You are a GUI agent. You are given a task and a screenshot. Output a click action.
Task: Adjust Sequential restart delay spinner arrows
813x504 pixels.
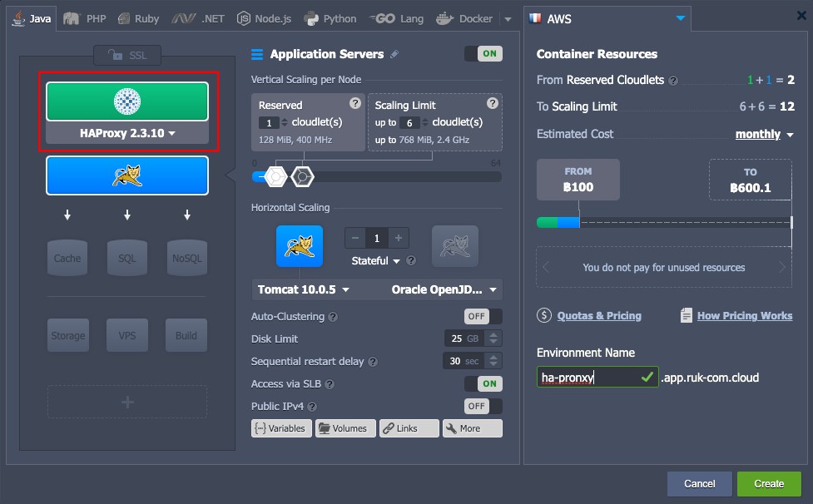point(493,361)
